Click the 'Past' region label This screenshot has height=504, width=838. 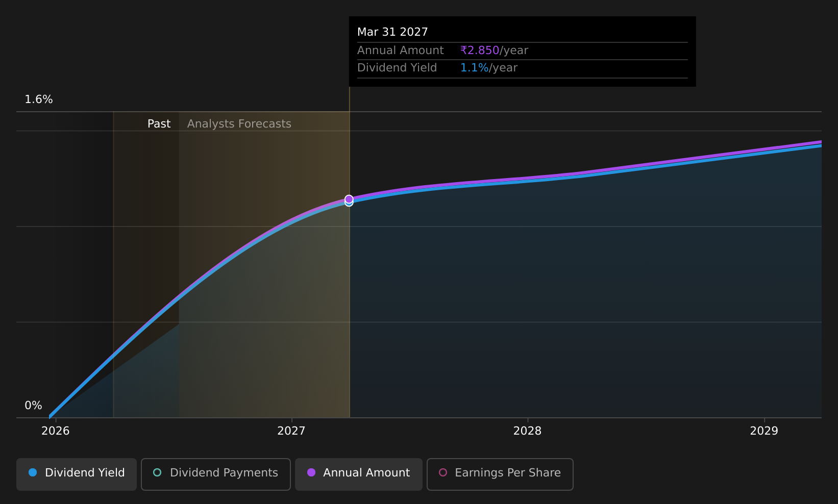tap(159, 124)
